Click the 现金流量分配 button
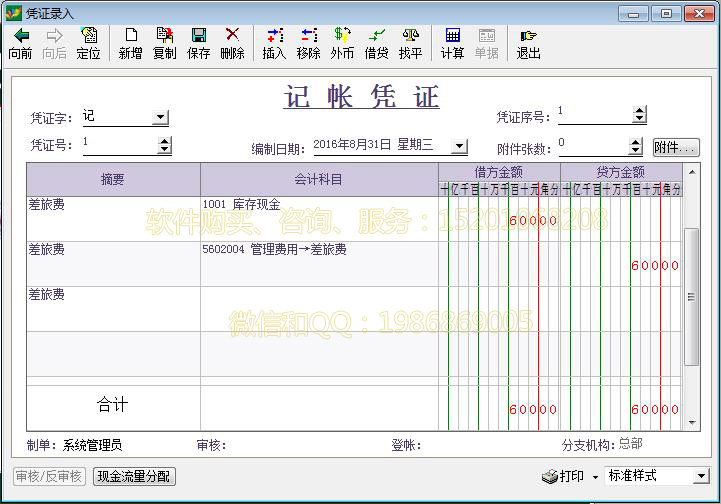Viewport: 721px width, 504px height. (133, 477)
